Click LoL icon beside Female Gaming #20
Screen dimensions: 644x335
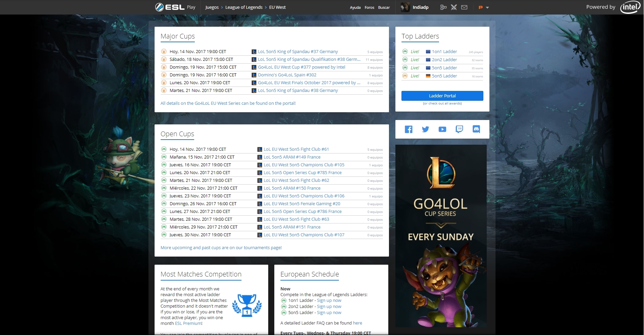click(260, 204)
